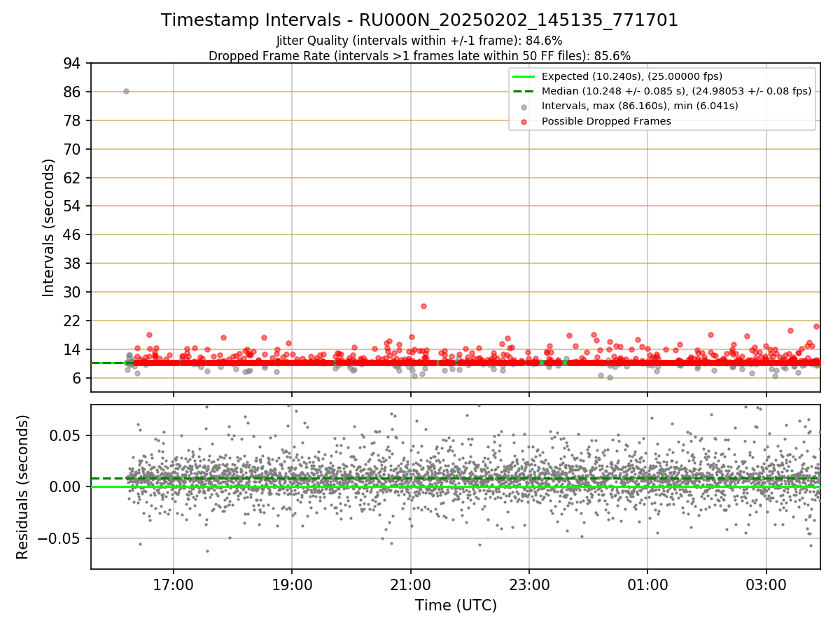Screen dimensions: 840x630
Task: Click the 54 y-axis tick label
Action: (73, 206)
